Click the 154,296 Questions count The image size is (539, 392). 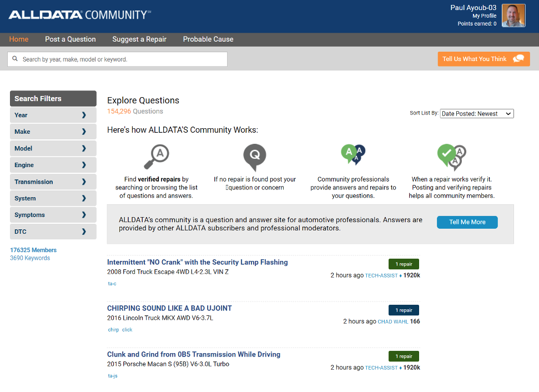[x=135, y=112]
